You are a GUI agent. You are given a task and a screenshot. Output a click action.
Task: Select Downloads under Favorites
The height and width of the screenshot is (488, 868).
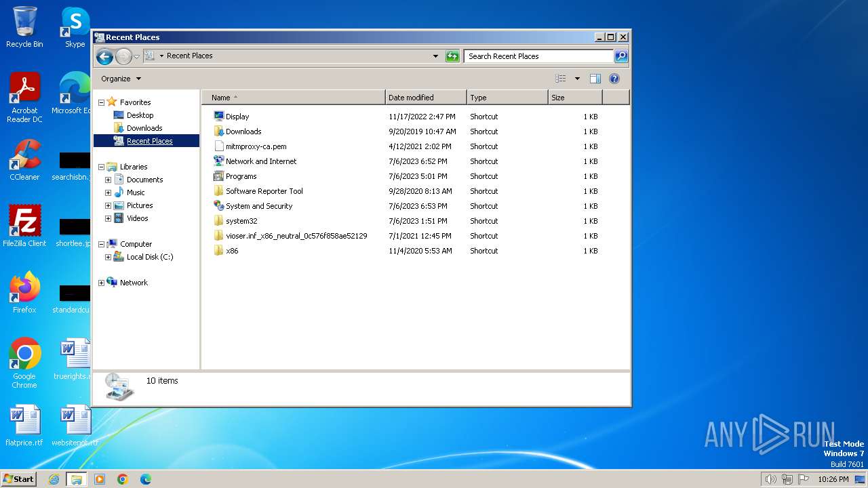coord(144,128)
